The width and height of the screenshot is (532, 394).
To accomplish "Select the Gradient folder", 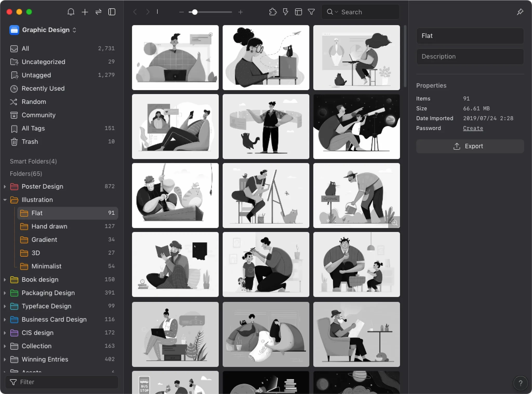I will coord(68,239).
